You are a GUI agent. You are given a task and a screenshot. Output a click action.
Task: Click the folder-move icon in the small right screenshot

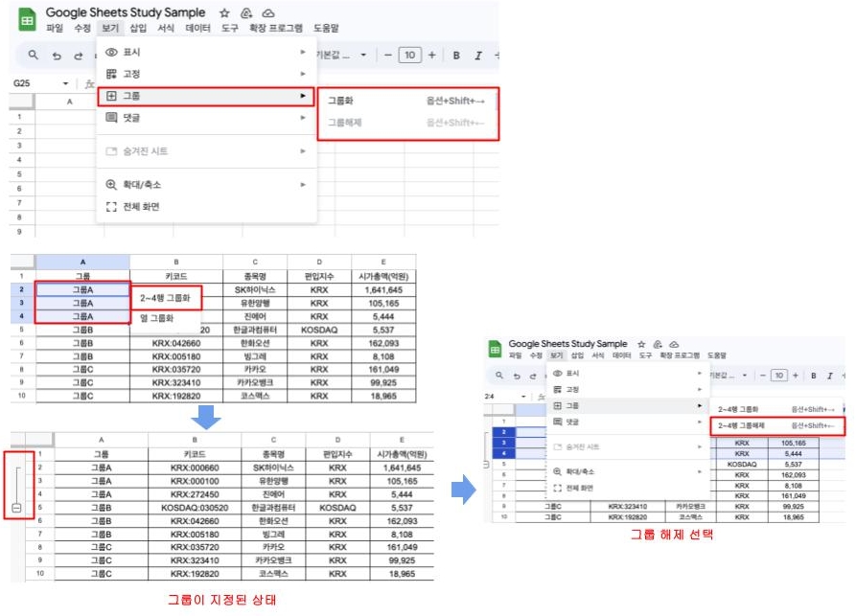[x=658, y=344]
